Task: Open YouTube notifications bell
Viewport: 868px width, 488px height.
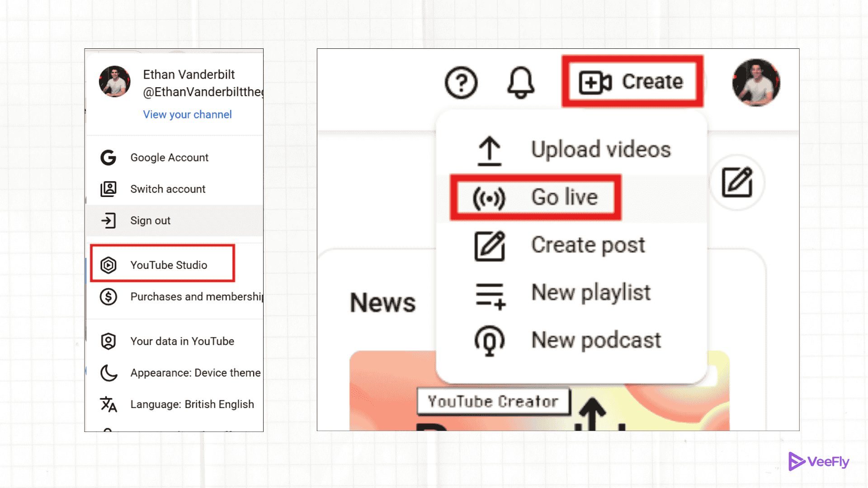Action: pos(521,82)
